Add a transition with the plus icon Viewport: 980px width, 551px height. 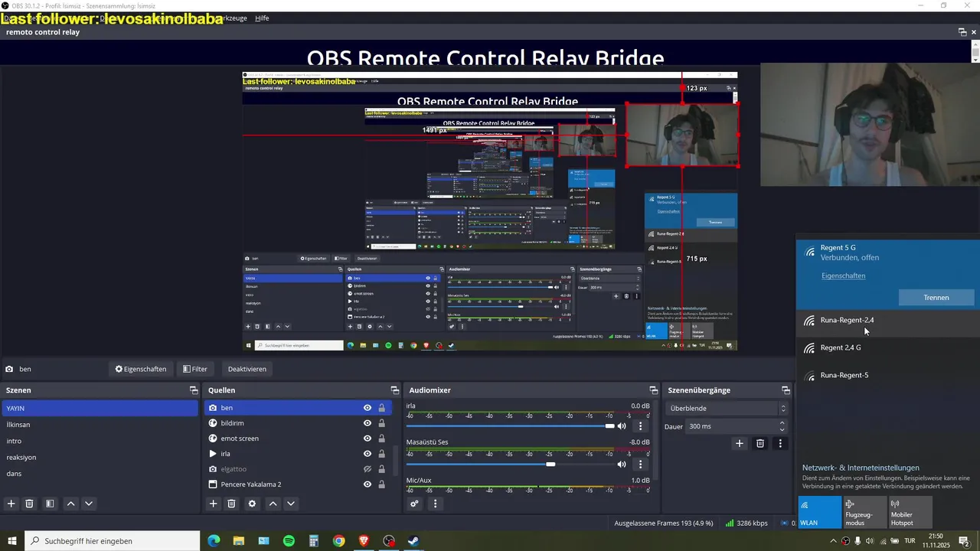click(x=740, y=443)
